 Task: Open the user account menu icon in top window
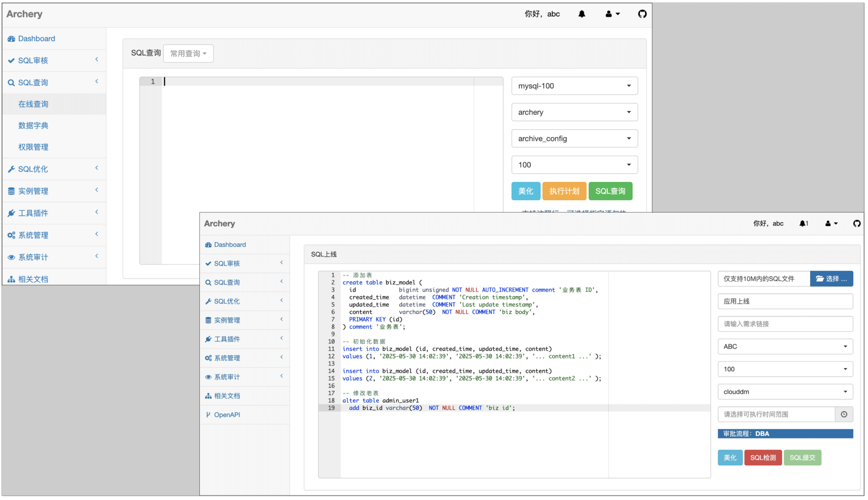(x=612, y=14)
